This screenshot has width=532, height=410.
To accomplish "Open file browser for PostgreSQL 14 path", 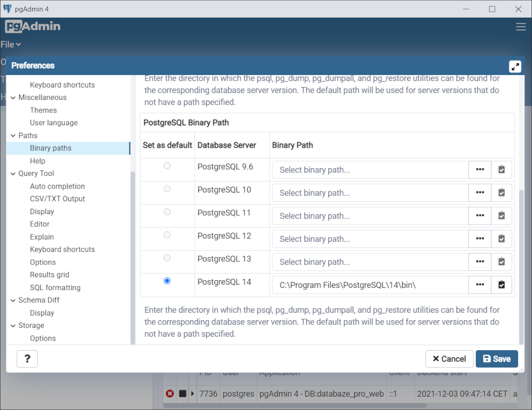I will point(480,285).
